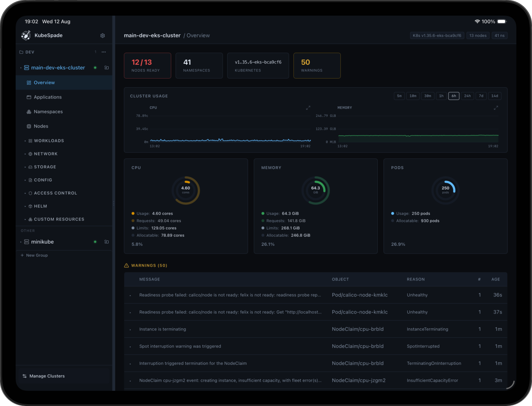Click Manage Clusters button
This screenshot has height=406, width=532.
(x=64, y=376)
